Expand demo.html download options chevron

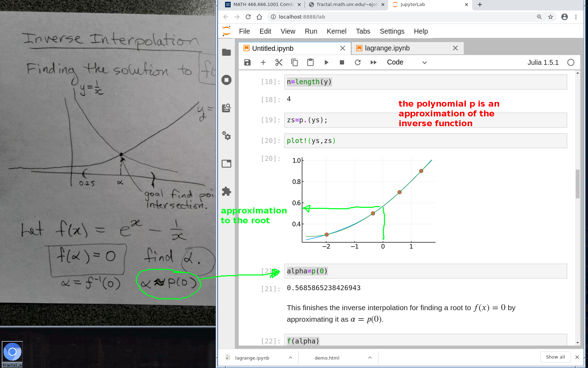coord(370,357)
